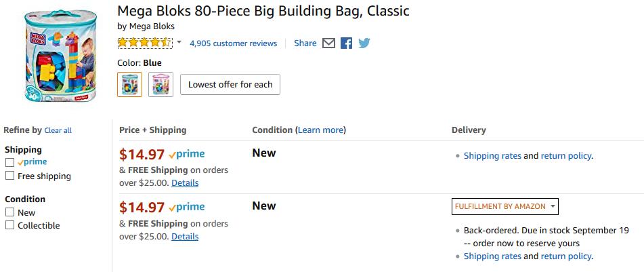Tick the New condition checkbox
Screen dimensions: 644x272
click(x=10, y=213)
